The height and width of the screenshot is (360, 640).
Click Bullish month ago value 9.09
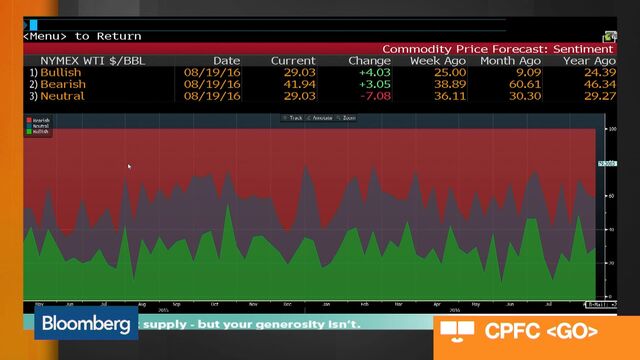[x=529, y=73]
